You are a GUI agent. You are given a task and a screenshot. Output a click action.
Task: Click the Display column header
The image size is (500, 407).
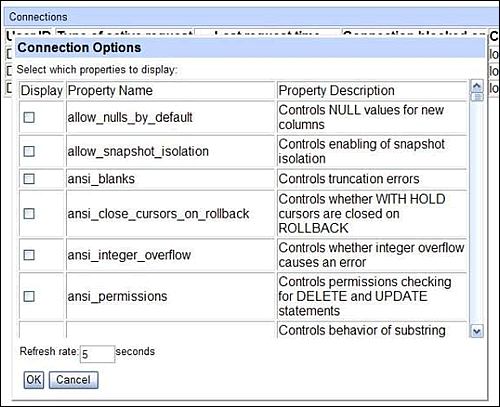click(x=41, y=91)
